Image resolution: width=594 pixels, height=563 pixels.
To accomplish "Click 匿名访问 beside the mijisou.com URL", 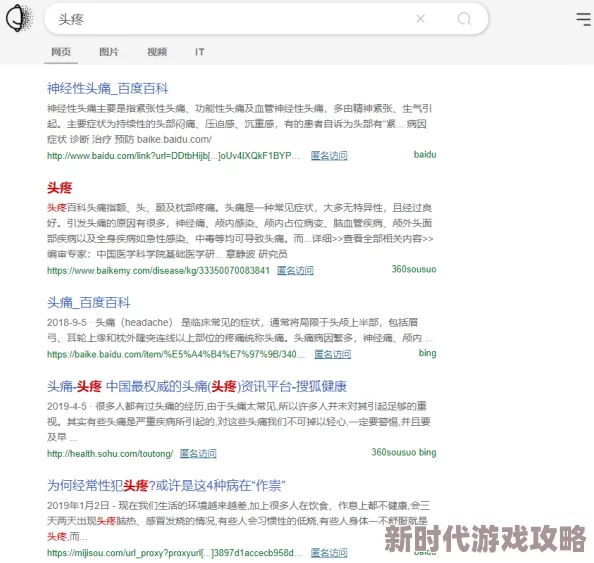I will pyautogui.click(x=329, y=553).
